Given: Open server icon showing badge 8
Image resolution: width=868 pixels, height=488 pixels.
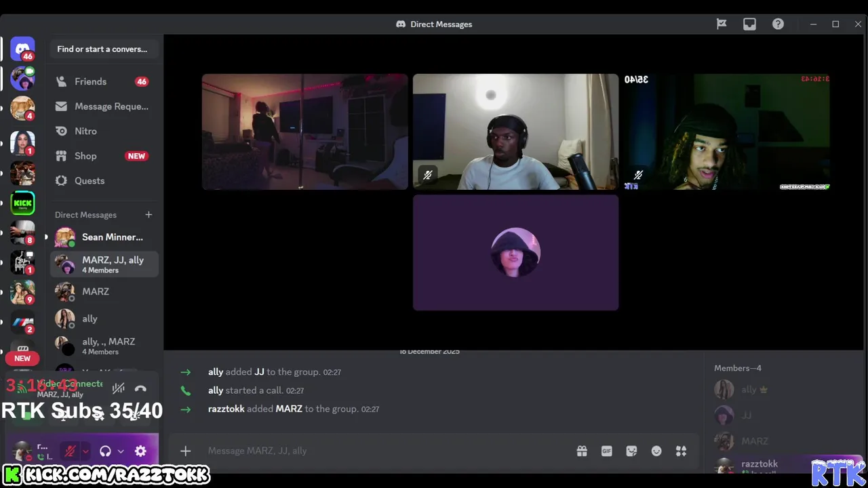Looking at the screenshot, I should (x=22, y=232).
